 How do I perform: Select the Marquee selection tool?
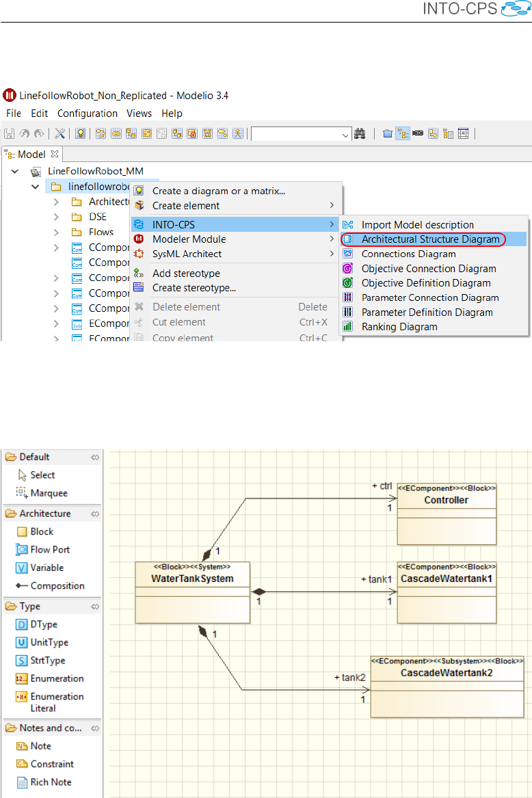coord(48,493)
